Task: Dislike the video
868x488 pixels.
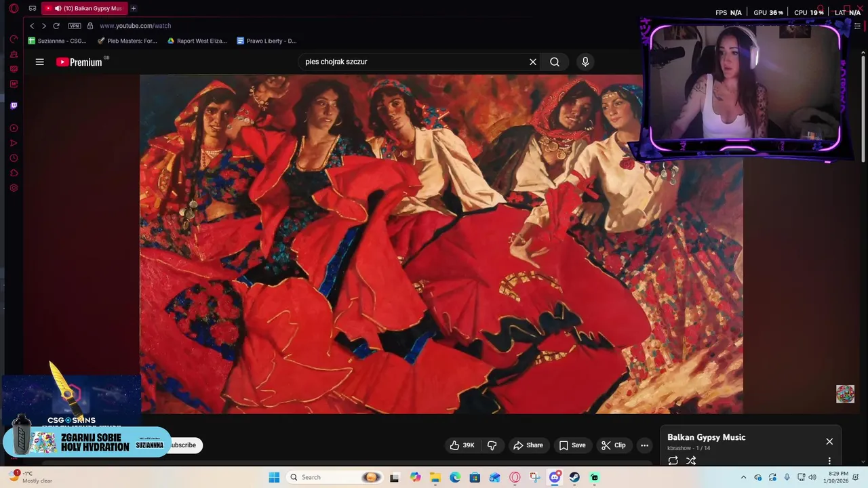Action: click(x=492, y=445)
